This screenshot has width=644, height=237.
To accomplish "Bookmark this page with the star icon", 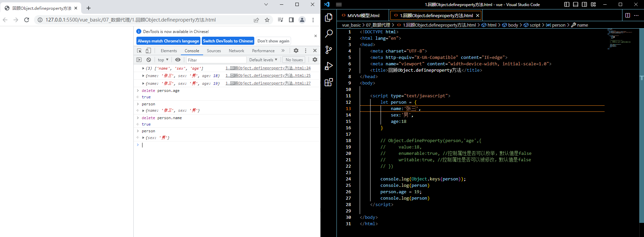I will click(267, 20).
